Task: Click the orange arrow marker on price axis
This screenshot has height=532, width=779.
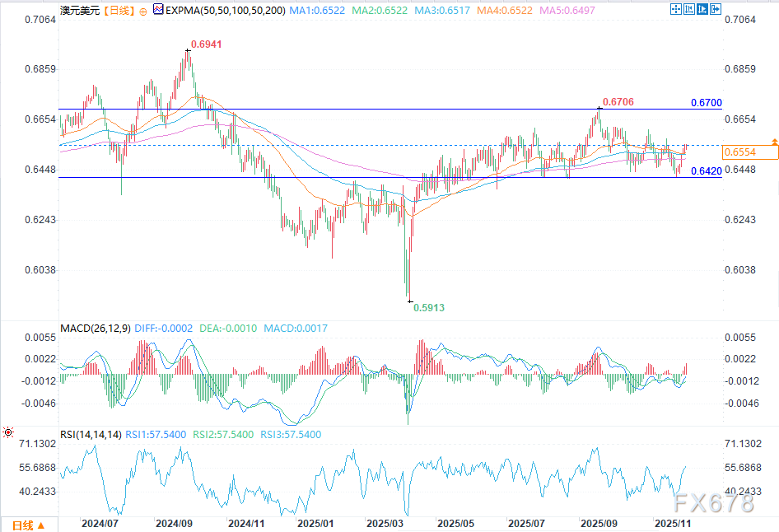Action: click(x=774, y=142)
